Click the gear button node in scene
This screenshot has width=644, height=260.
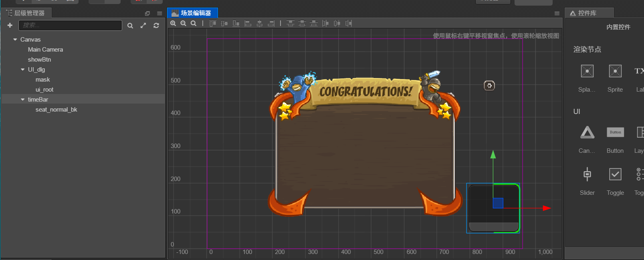point(489,86)
